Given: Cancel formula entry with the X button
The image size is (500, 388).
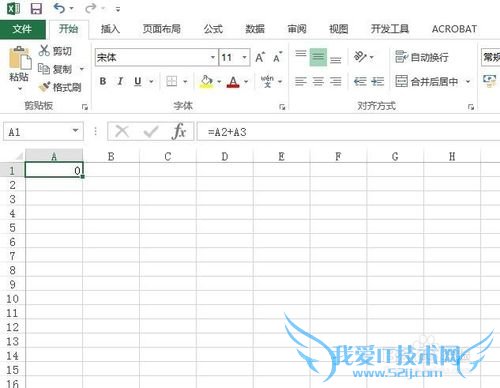Looking at the screenshot, I should click(122, 132).
